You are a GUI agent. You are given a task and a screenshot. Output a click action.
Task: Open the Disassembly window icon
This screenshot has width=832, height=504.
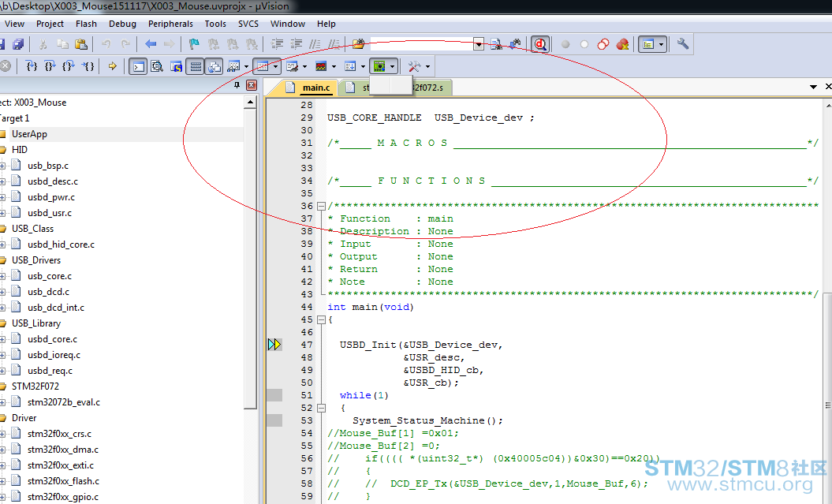(157, 66)
